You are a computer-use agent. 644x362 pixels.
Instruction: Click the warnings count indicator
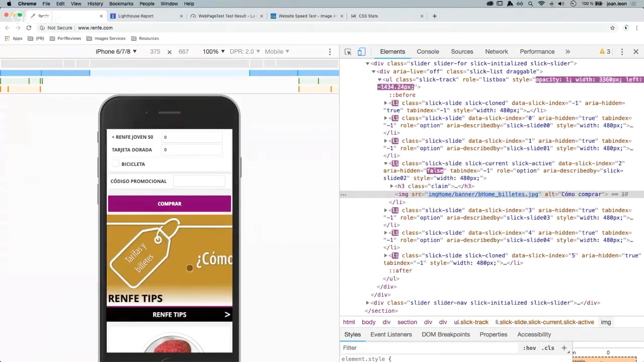click(605, 52)
